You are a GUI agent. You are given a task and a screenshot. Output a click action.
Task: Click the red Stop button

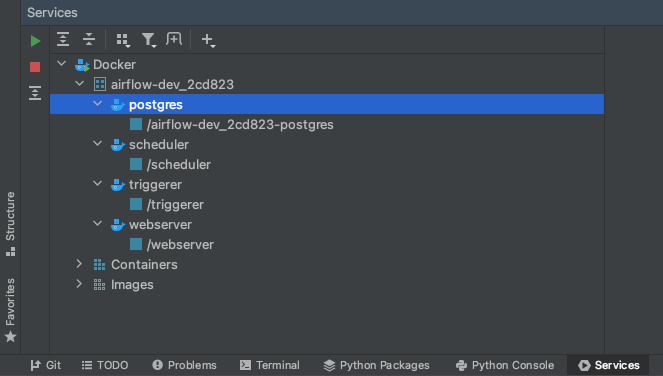coord(35,67)
